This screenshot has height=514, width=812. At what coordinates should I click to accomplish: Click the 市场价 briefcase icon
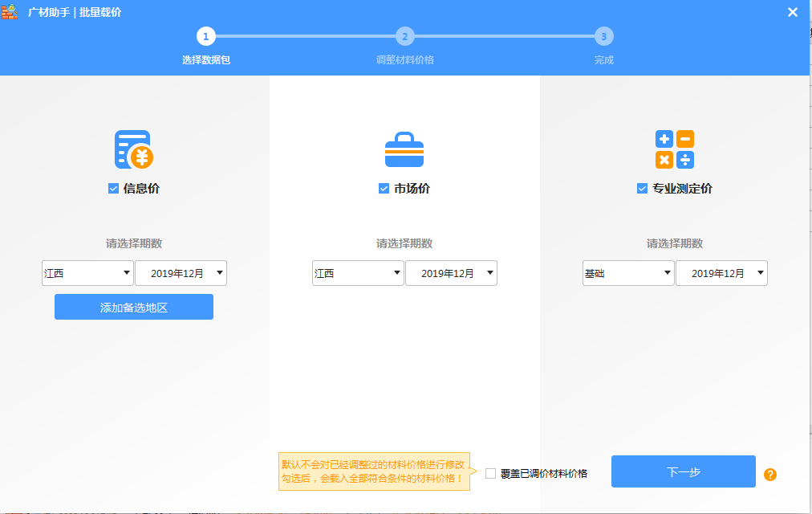pyautogui.click(x=404, y=149)
